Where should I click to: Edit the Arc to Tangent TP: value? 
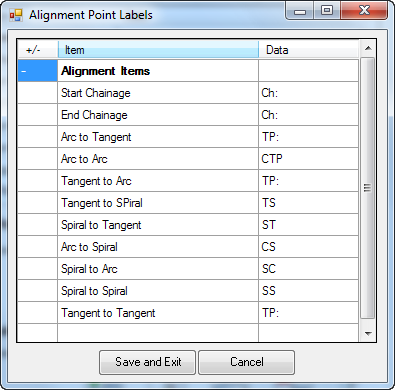point(308,137)
